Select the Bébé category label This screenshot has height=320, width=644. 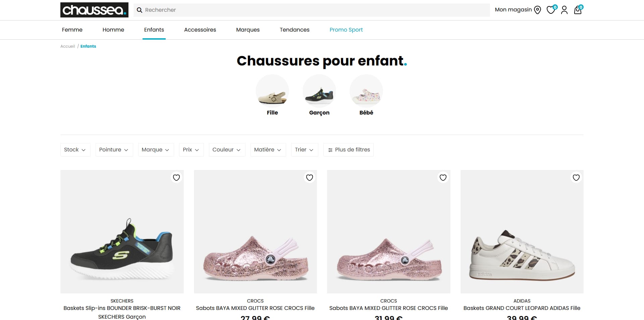pyautogui.click(x=366, y=113)
